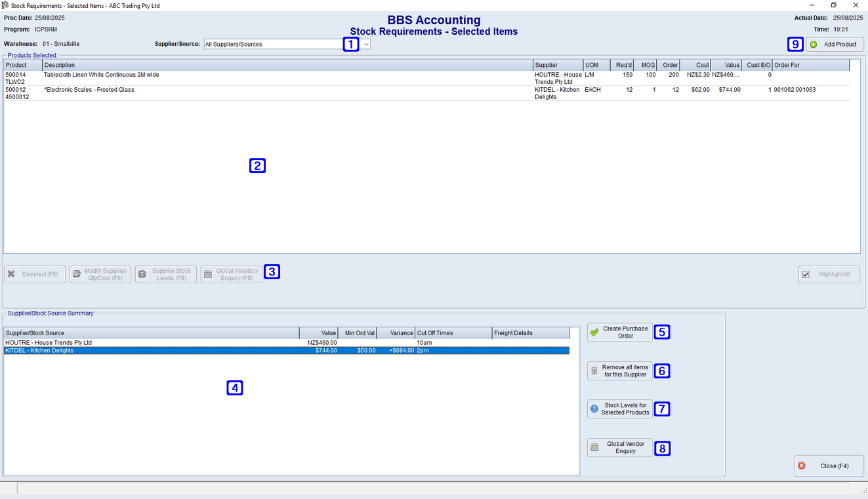Image resolution: width=868 pixels, height=499 pixels.
Task: Click the Create Purchase Order checkmark icon
Action: click(x=593, y=332)
